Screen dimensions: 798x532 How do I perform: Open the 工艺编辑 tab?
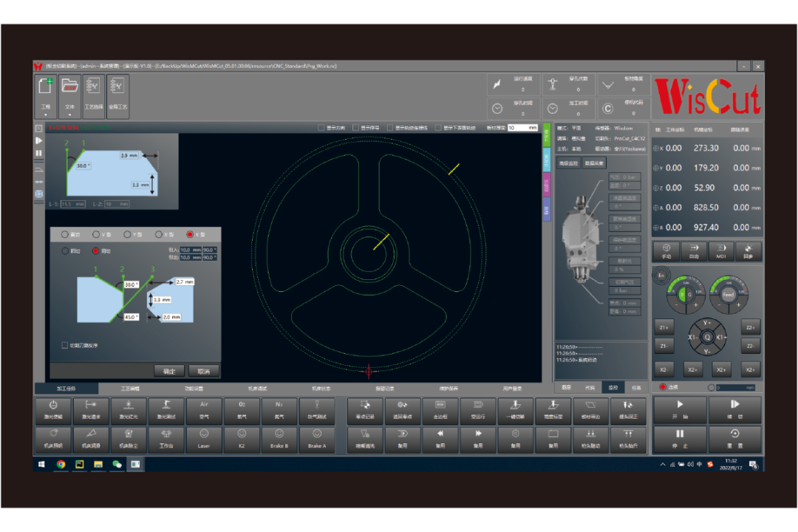pyautogui.click(x=130, y=388)
